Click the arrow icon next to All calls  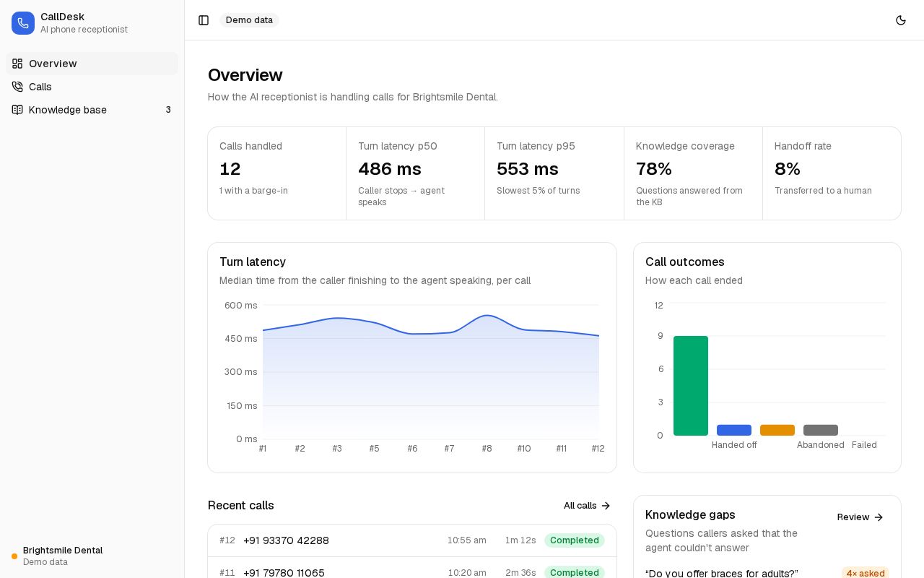coord(606,506)
